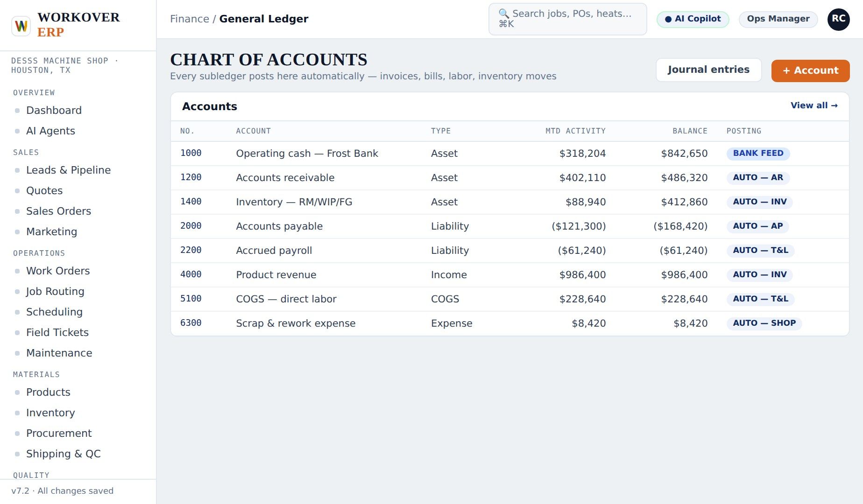Focus the search jobs, POs, heats field
This screenshot has width=863, height=504.
pyautogui.click(x=567, y=19)
